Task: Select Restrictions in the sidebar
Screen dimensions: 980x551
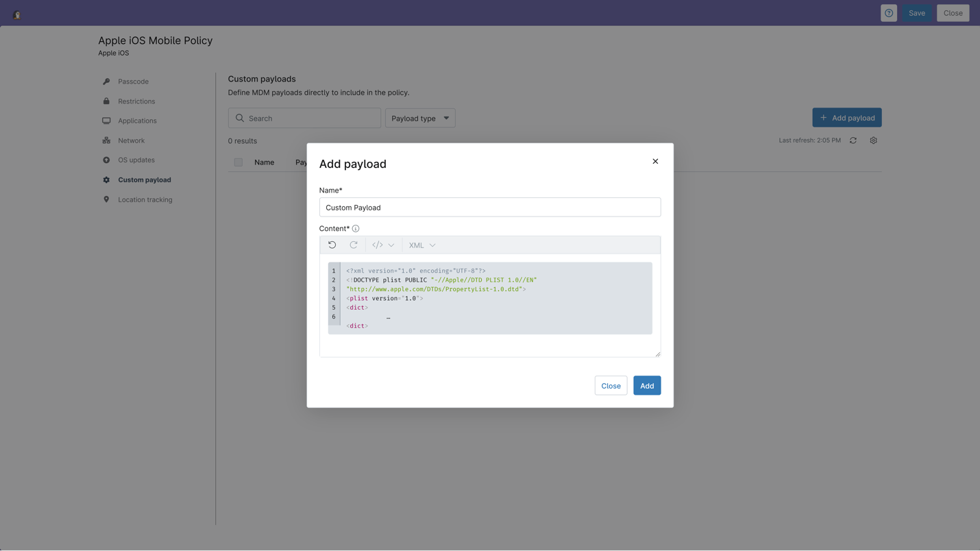Action: pos(136,101)
